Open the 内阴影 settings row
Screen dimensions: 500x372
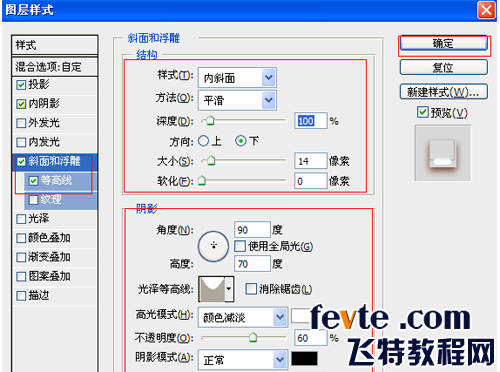click(55, 104)
